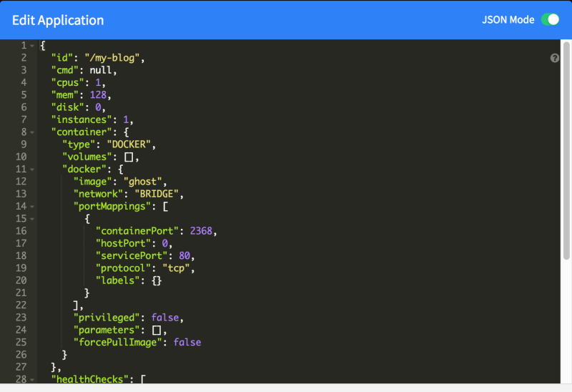Click the "/my-blog" id value

112,58
